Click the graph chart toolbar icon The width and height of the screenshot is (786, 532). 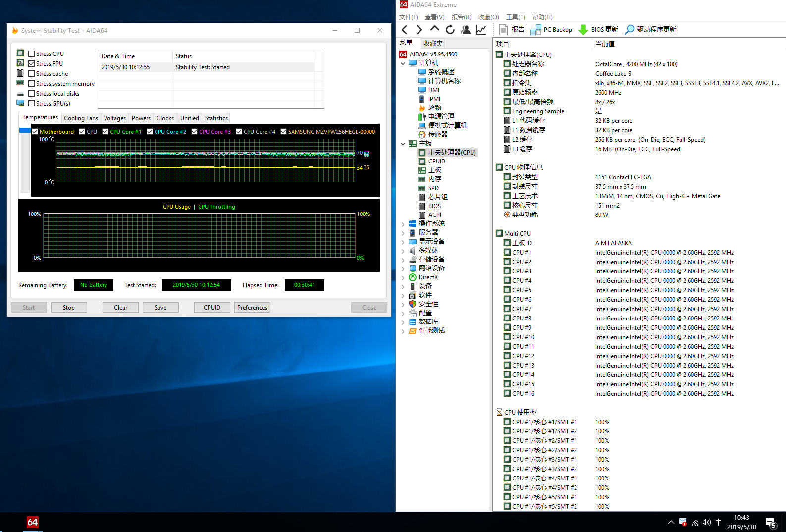[x=481, y=30]
